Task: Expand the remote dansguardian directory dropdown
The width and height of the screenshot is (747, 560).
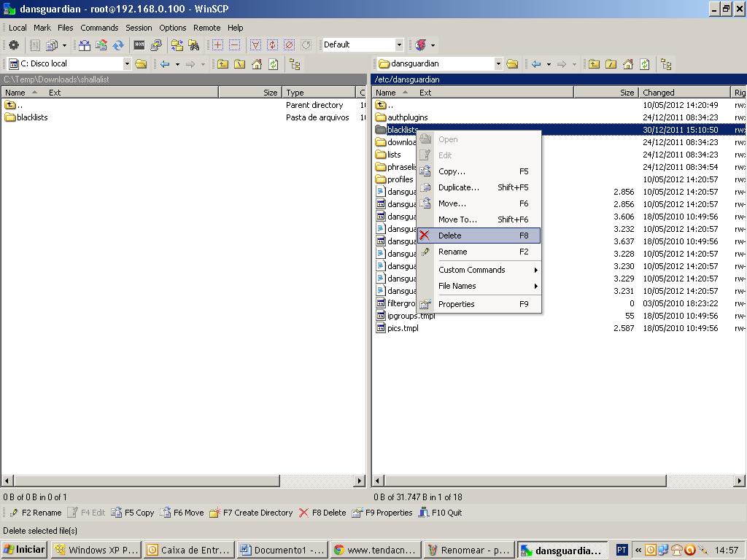Action: (498, 64)
